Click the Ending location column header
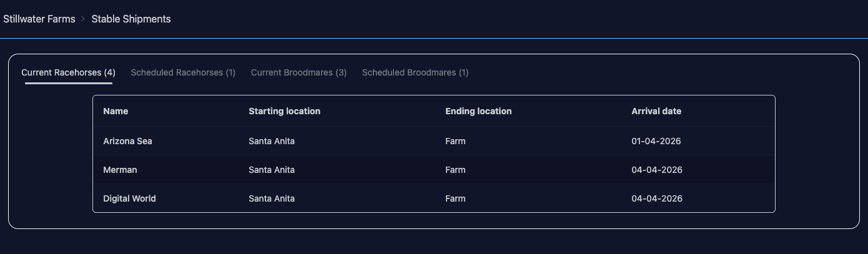868x254 pixels. coord(478,111)
